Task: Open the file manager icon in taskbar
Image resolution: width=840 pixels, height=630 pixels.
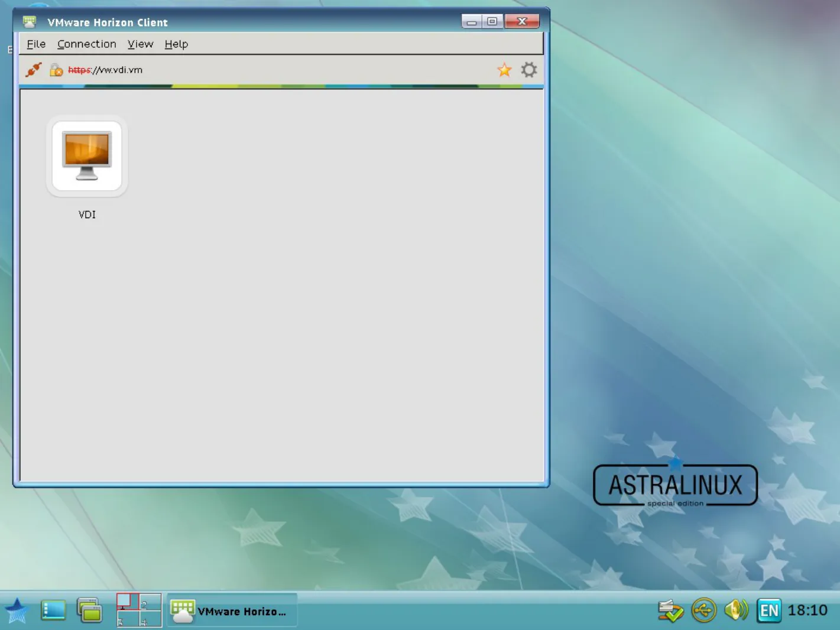Action: point(89,610)
